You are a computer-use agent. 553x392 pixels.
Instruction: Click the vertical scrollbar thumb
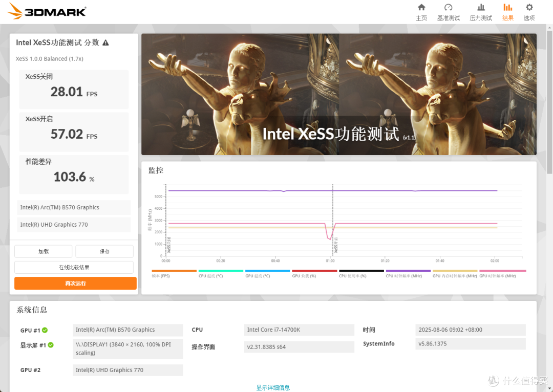pos(549,102)
